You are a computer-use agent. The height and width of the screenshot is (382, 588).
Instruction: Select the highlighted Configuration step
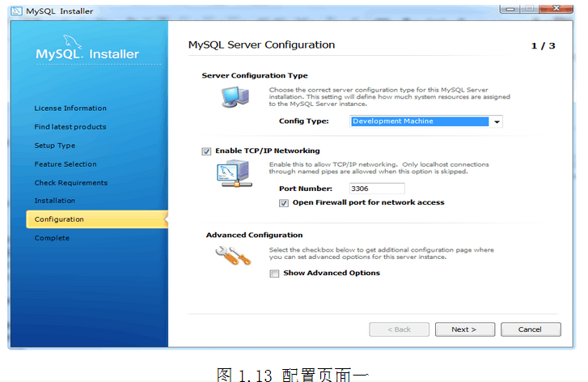click(97, 219)
